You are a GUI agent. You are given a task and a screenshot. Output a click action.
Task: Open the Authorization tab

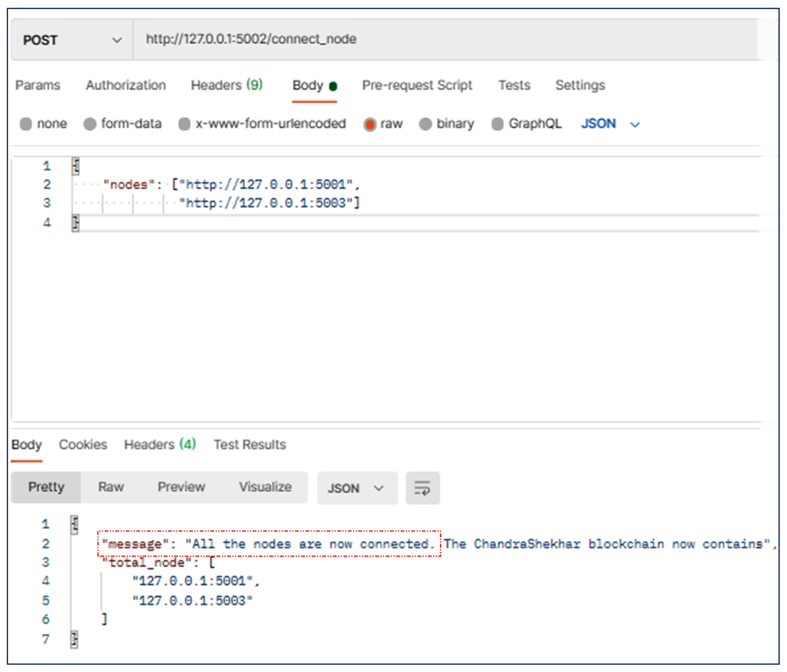[x=126, y=85]
